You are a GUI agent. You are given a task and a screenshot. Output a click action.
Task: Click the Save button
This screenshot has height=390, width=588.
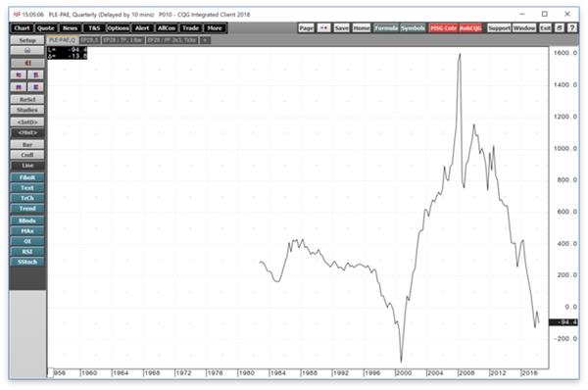pos(341,28)
